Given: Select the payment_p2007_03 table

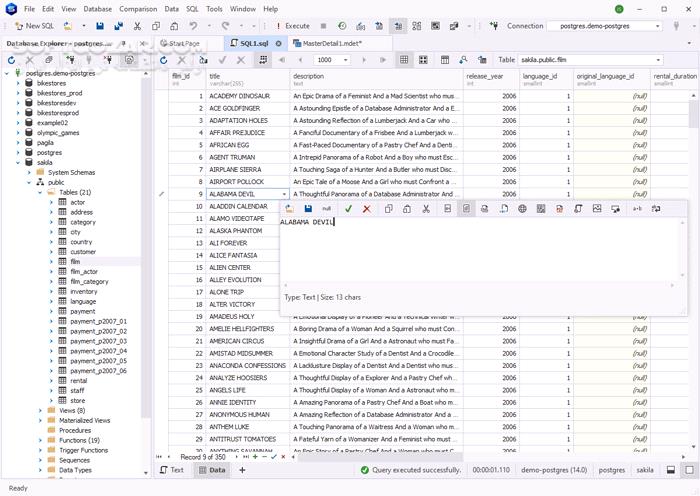Looking at the screenshot, I should (x=98, y=341).
